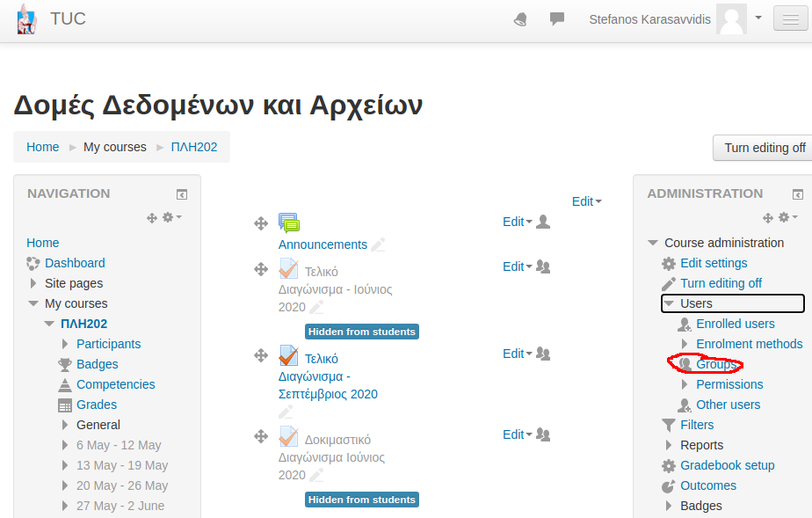Viewport: 812px width, 518px height.
Task: Dock the Administration block to the side
Action: [798, 194]
